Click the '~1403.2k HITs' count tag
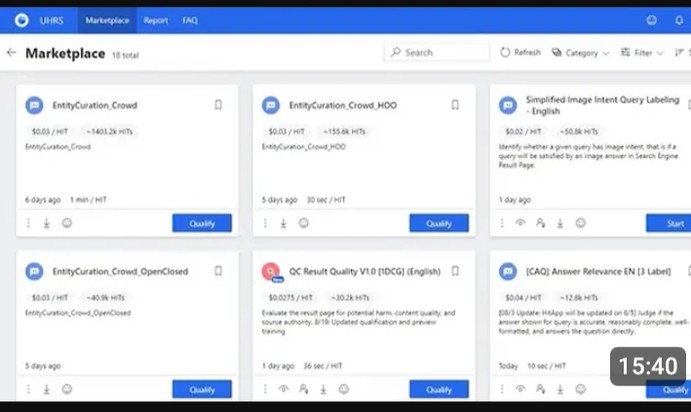The image size is (691, 412). (109, 132)
